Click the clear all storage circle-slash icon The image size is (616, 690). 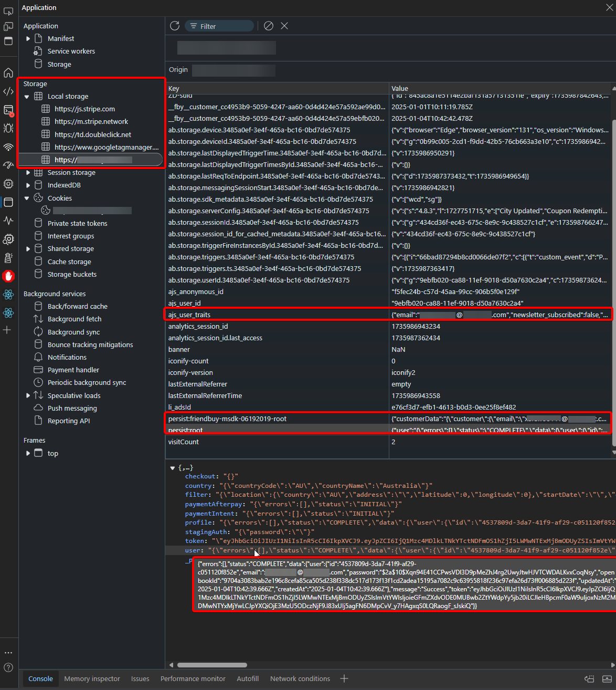[269, 26]
